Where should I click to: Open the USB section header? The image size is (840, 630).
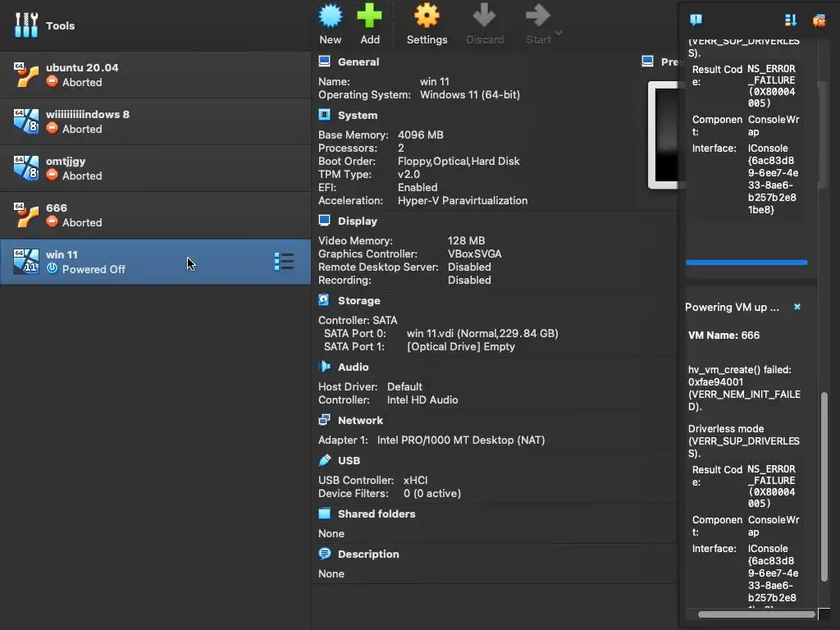click(x=349, y=461)
